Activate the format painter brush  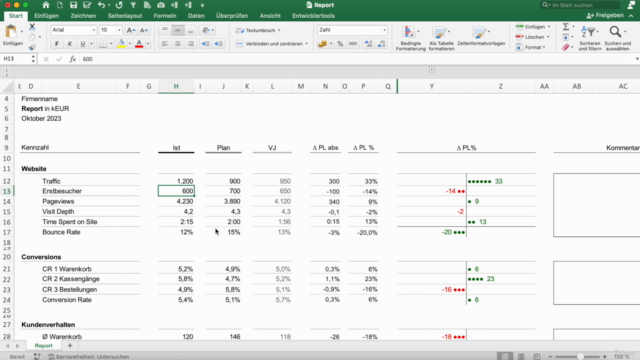[32, 47]
